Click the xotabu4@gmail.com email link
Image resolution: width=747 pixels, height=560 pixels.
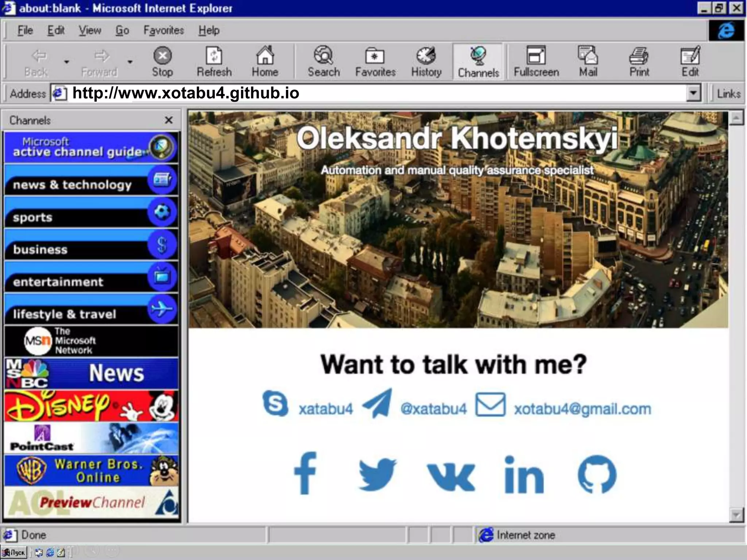pyautogui.click(x=582, y=409)
